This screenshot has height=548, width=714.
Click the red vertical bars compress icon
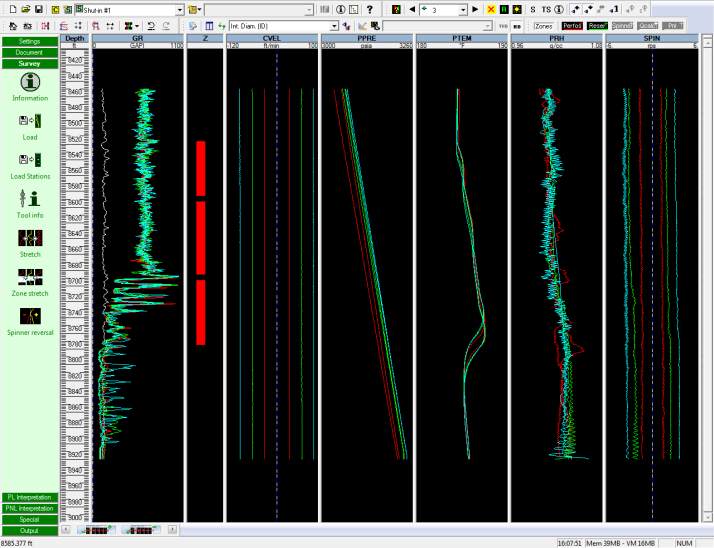click(45, 26)
